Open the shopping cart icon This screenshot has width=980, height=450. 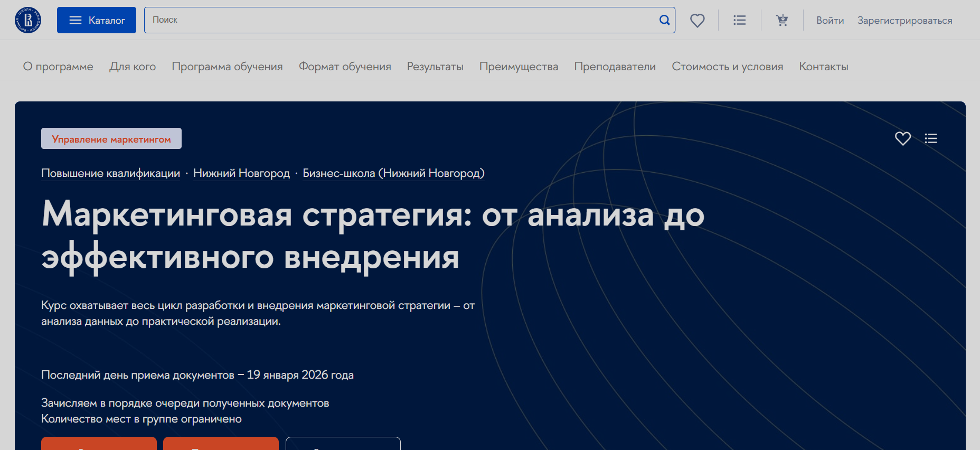click(x=782, y=20)
